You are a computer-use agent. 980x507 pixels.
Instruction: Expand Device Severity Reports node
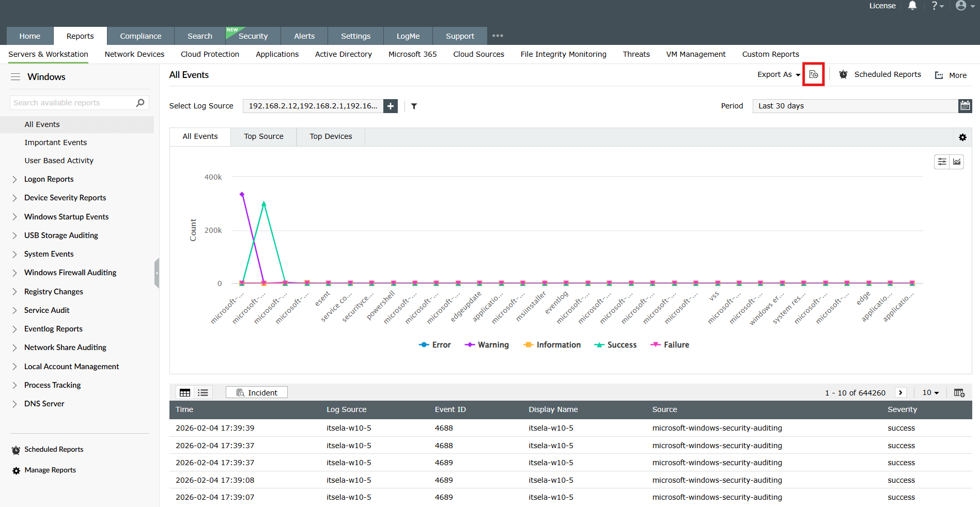14,198
